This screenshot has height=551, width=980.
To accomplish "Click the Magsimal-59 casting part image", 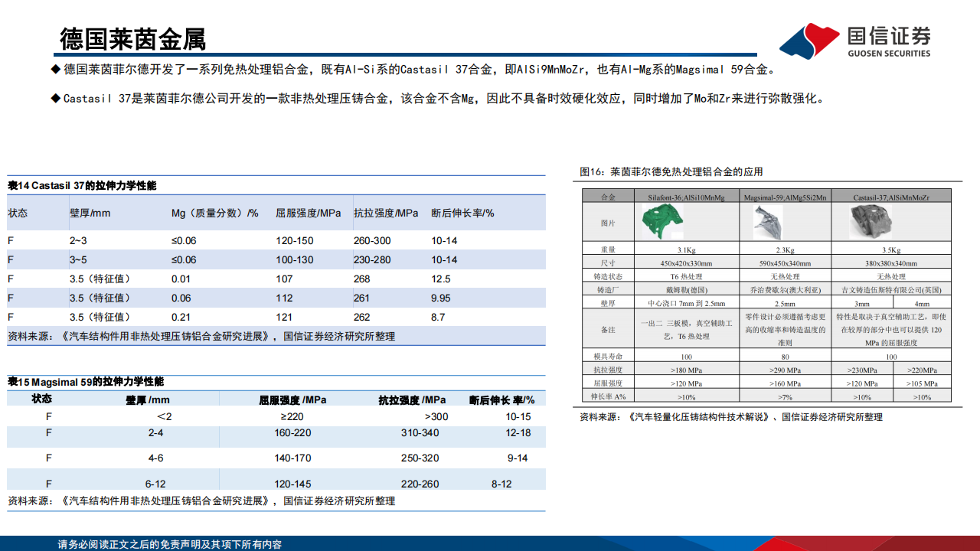I will (769, 223).
